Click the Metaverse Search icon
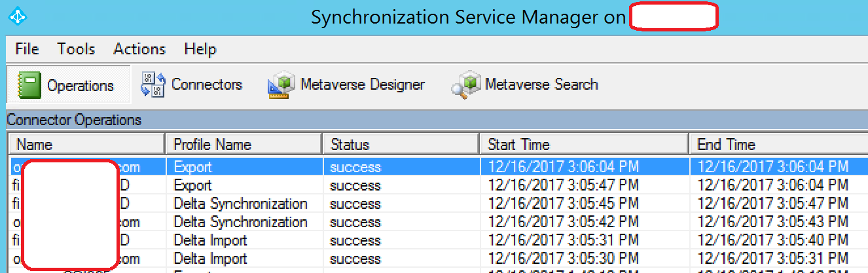 pos(466,85)
